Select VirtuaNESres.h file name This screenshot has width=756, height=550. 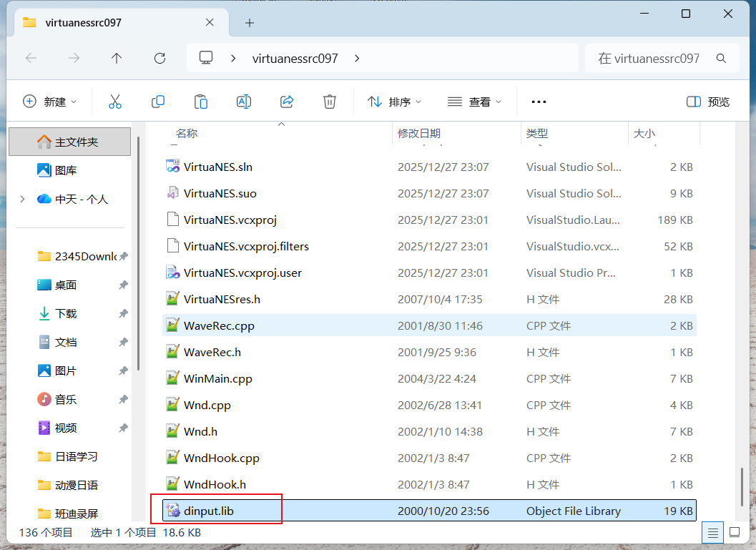coord(222,300)
